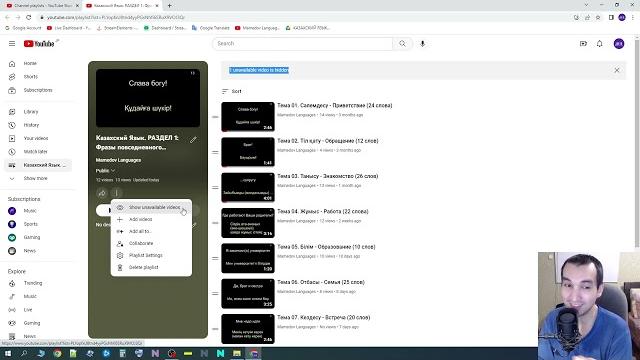Click the playlist three-dot more button

[x=116, y=193]
